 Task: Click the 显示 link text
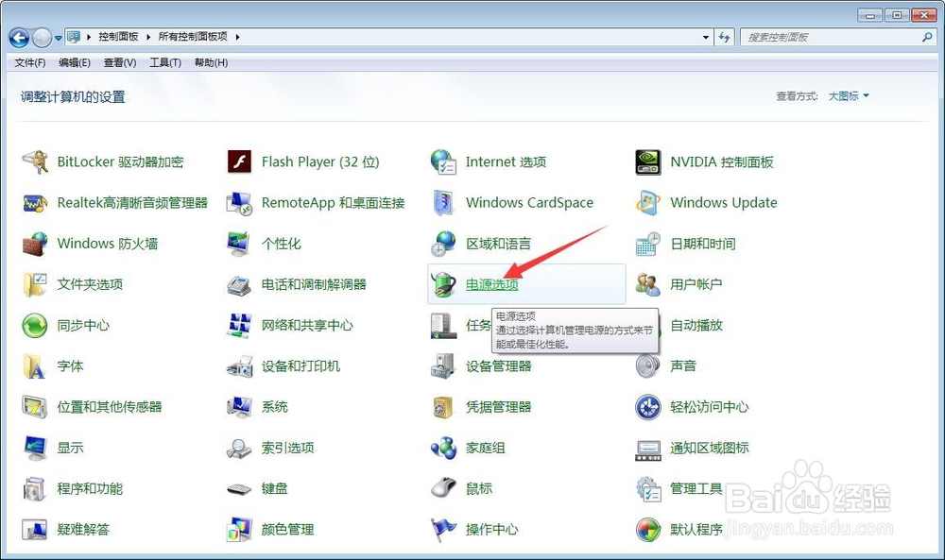tap(70, 448)
